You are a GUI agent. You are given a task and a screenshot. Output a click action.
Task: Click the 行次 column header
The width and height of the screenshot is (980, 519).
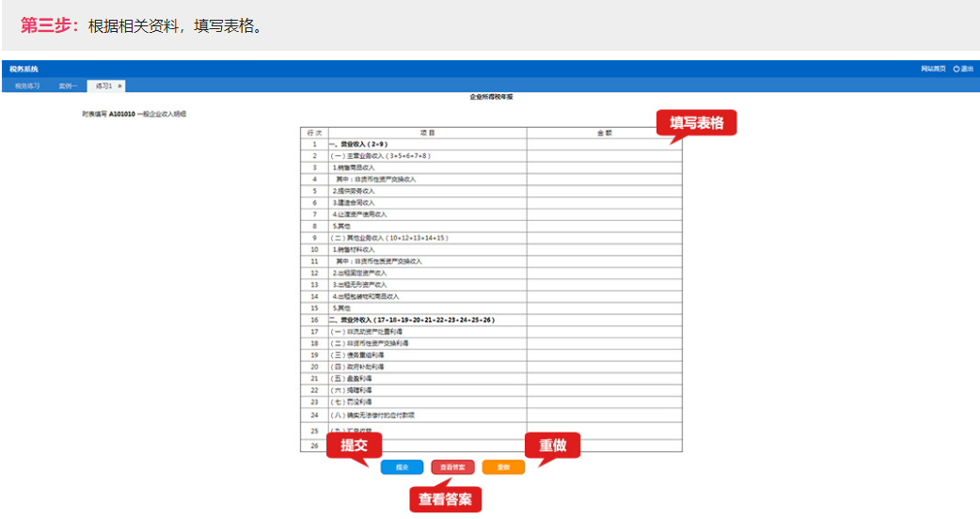point(314,133)
